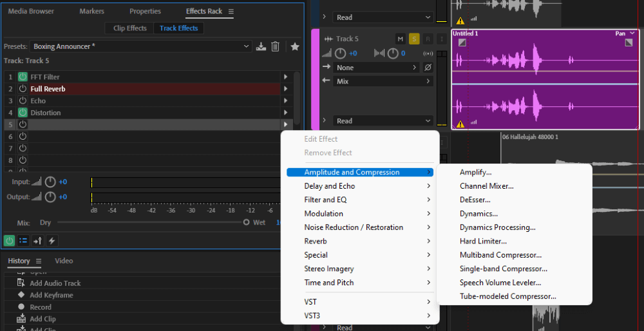Click Track 5 stereo pan knob
The image size is (644, 331).
pos(393,53)
